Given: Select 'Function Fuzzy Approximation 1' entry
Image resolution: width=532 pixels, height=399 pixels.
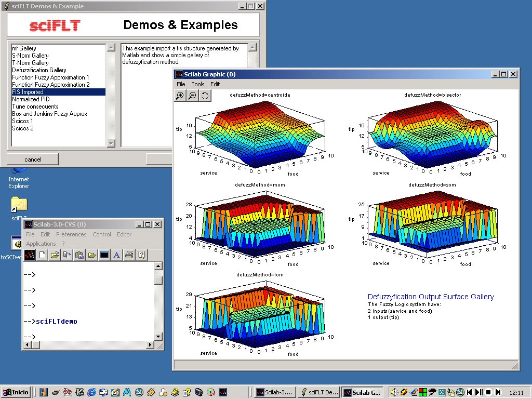Looking at the screenshot, I should [x=58, y=77].
